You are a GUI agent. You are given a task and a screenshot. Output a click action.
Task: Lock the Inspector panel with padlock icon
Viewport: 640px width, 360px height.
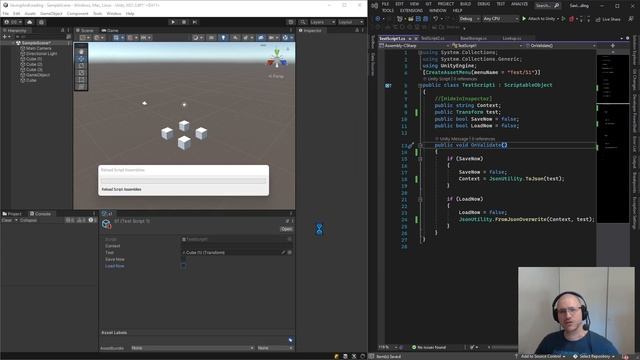pos(357,30)
